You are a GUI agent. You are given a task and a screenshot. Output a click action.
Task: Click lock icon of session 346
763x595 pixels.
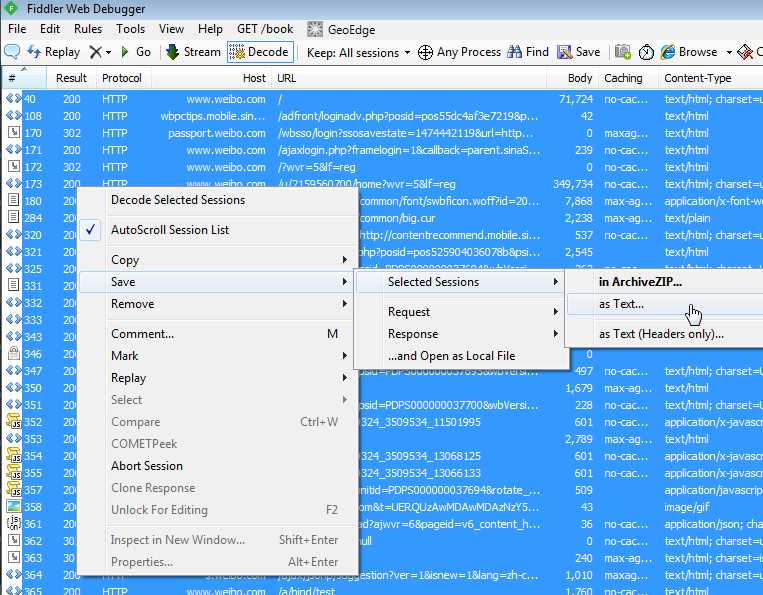14,353
